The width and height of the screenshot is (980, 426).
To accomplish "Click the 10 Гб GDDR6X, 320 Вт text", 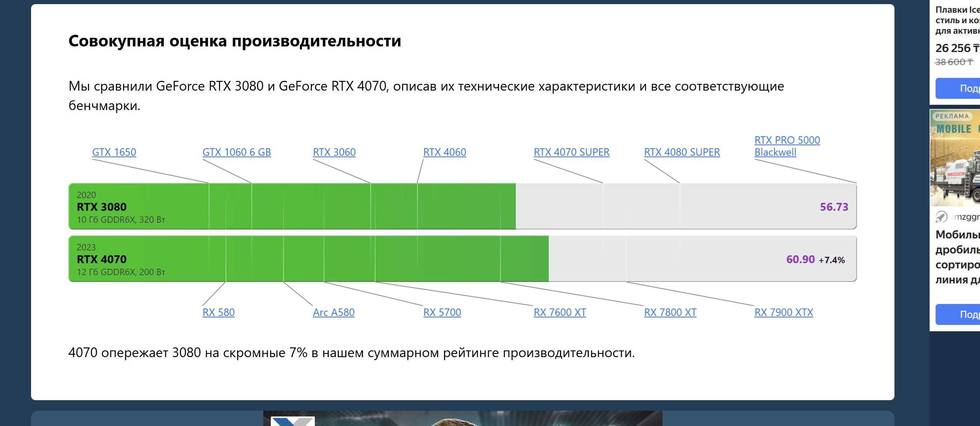I will coord(121,220).
